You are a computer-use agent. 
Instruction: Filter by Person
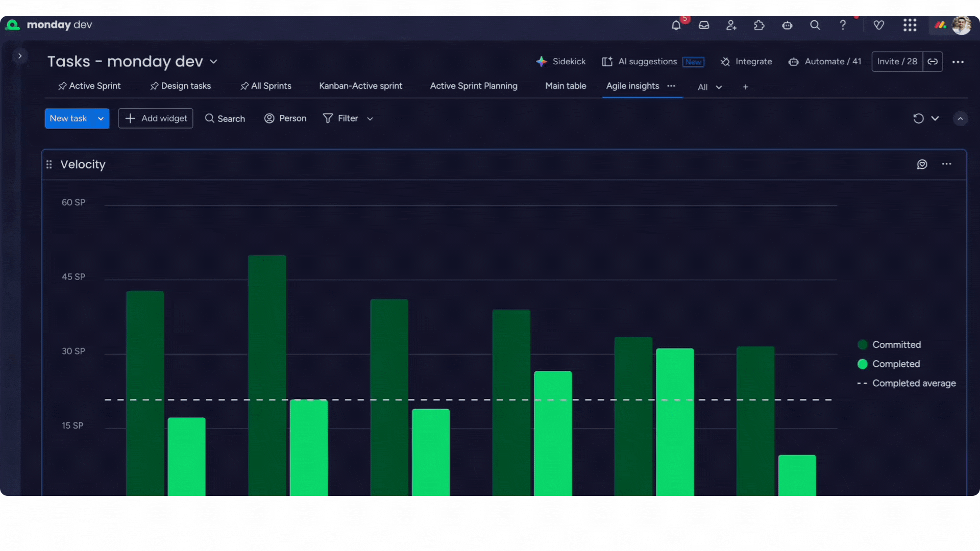tap(285, 118)
